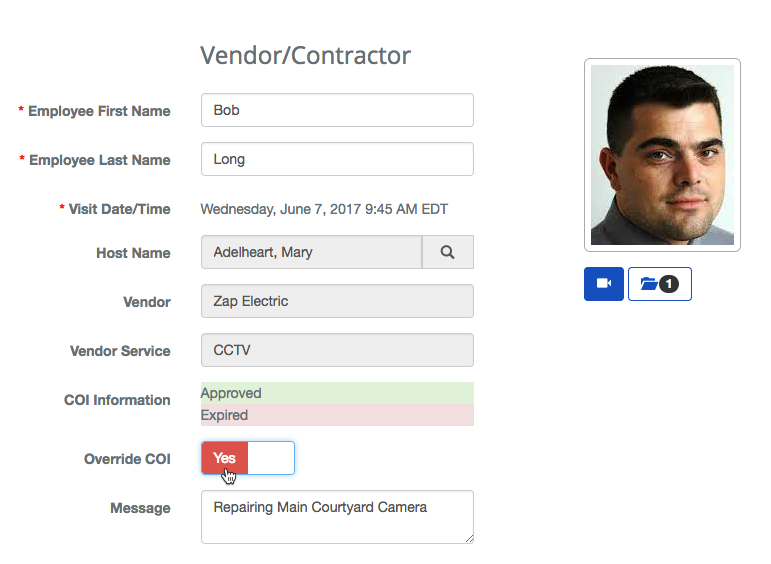Open the folder documents button

[659, 284]
